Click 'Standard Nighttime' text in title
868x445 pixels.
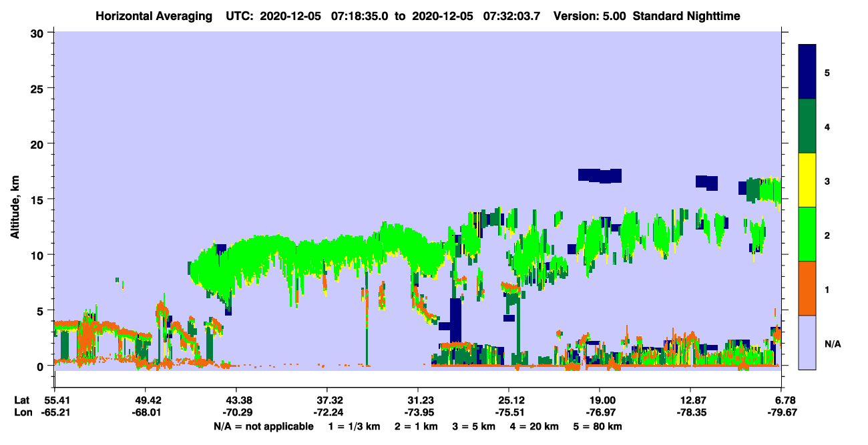(686, 16)
